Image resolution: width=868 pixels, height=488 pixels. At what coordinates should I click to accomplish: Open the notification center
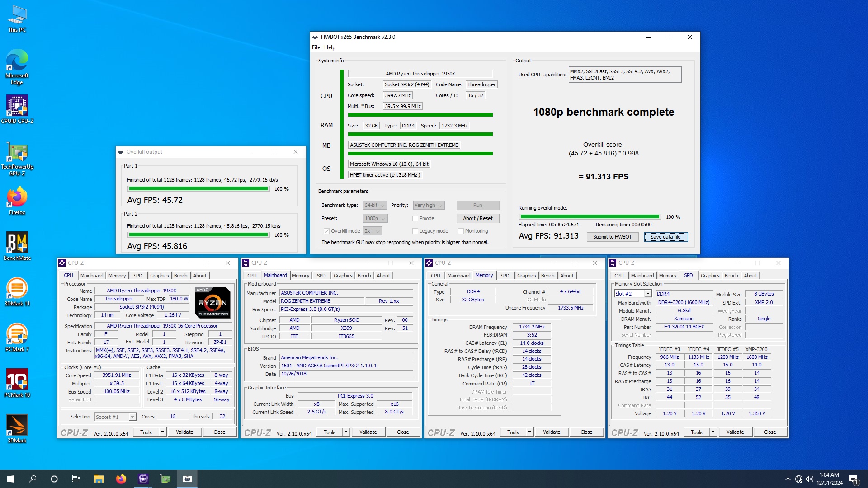point(854,479)
